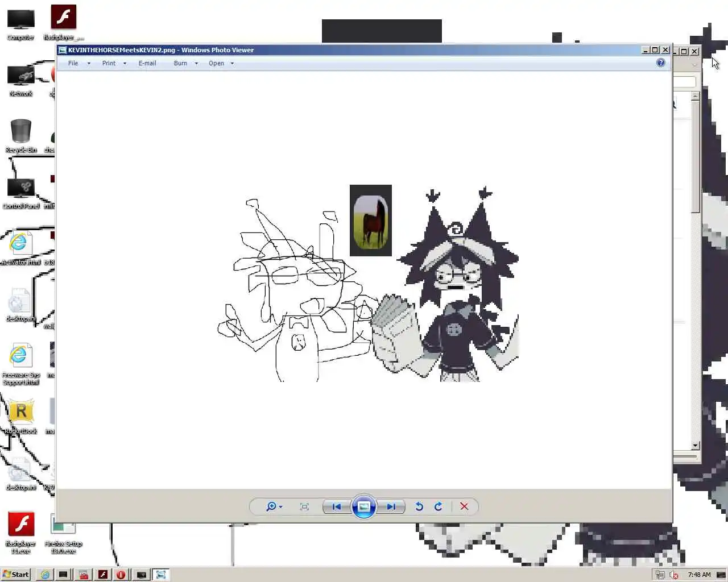Click the Start button

tap(15, 574)
